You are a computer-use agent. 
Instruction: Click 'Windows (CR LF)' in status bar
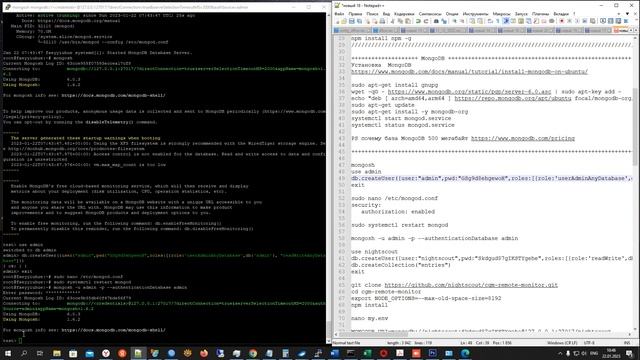tap(562, 343)
